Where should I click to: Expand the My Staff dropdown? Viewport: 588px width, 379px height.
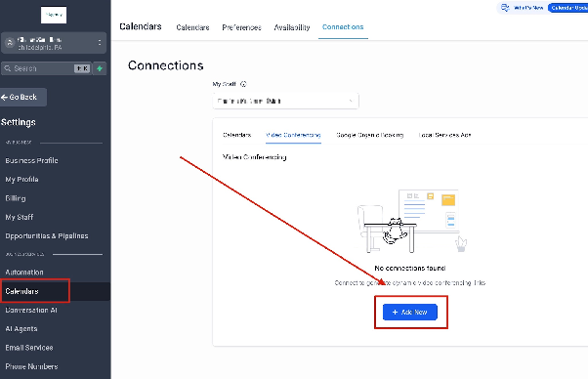click(285, 101)
